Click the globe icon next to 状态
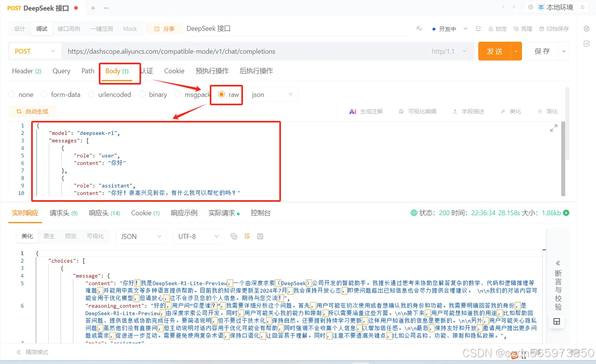 pos(414,213)
